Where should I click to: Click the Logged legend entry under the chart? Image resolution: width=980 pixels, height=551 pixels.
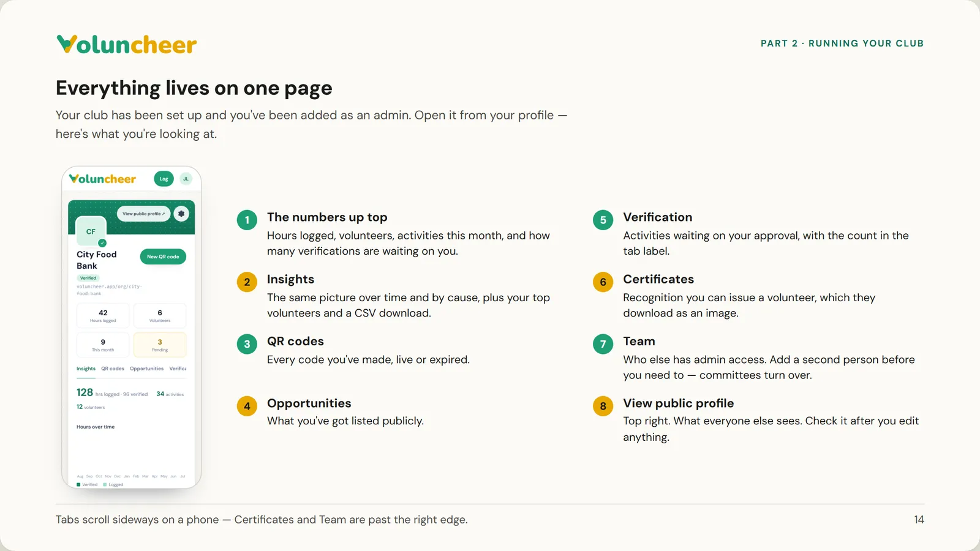113,484
